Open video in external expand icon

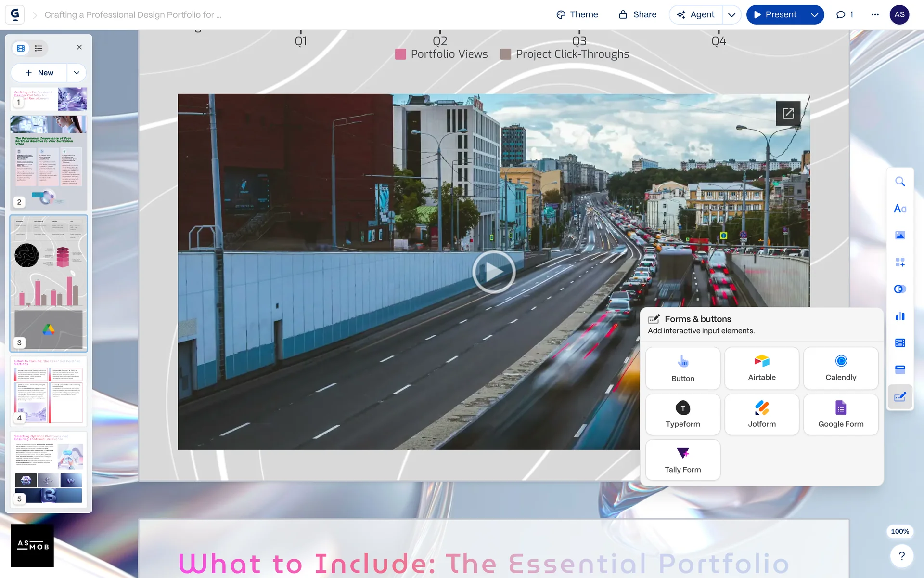[x=788, y=113]
